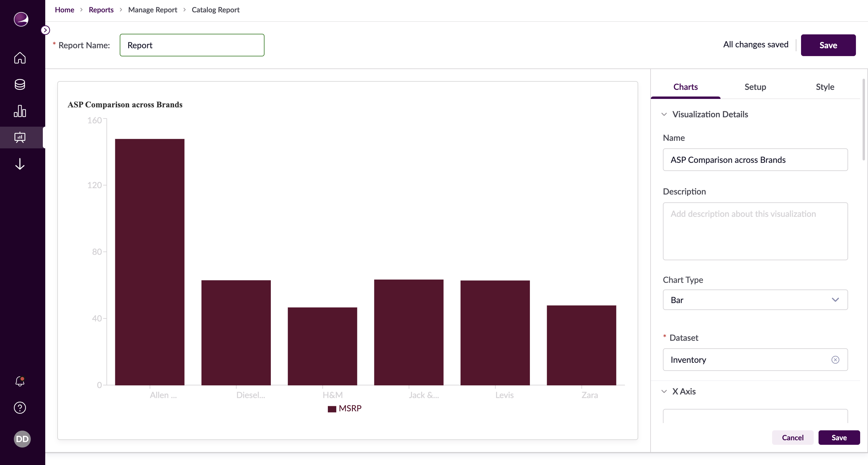This screenshot has width=868, height=465.
Task: Click Cancel at the bottom right panel
Action: click(x=793, y=437)
